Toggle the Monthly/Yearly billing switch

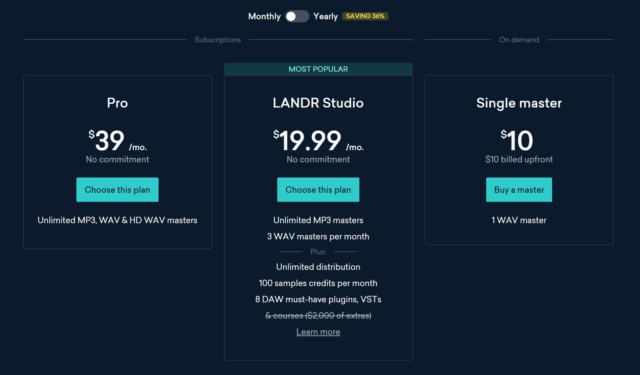point(297,16)
